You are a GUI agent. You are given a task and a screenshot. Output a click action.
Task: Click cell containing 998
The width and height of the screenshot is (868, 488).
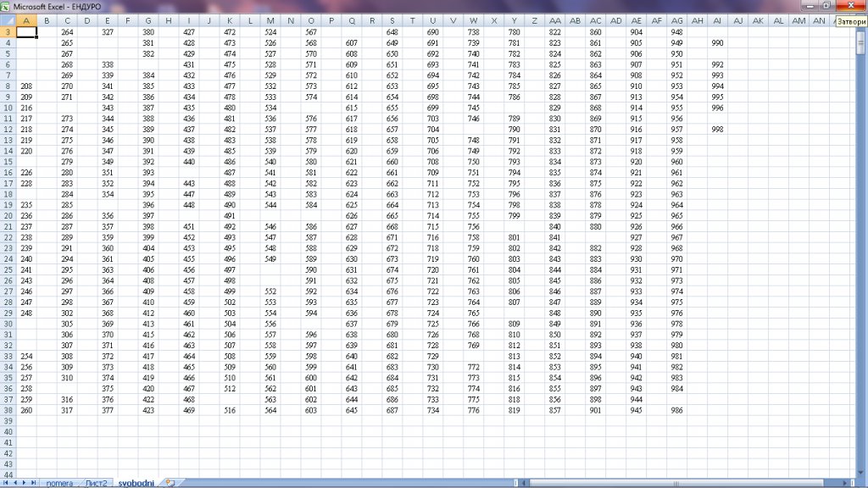click(x=718, y=130)
